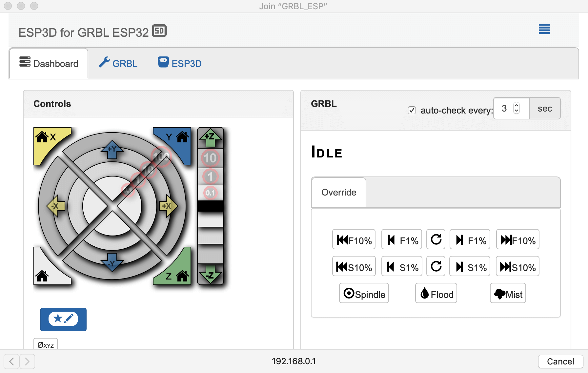This screenshot has height=373, width=588.
Task: Increase spindle speed by 10%
Action: pos(518,266)
